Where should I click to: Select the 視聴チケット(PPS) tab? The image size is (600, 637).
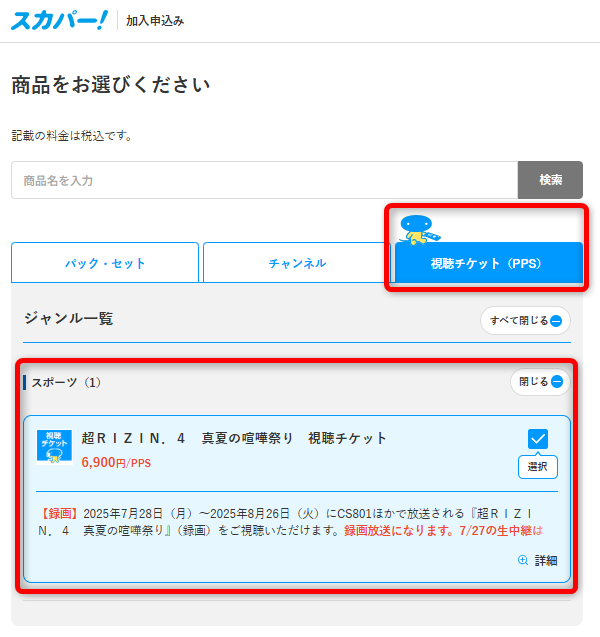(x=488, y=263)
